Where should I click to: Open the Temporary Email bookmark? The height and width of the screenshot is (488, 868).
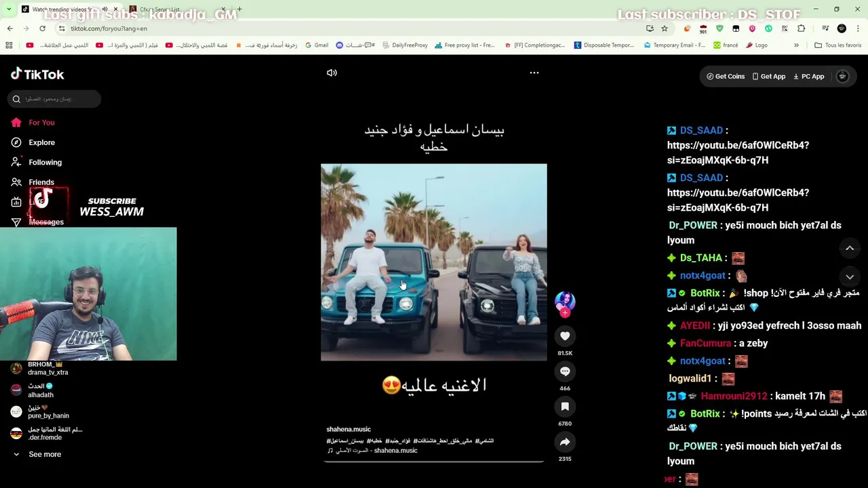tap(674, 45)
